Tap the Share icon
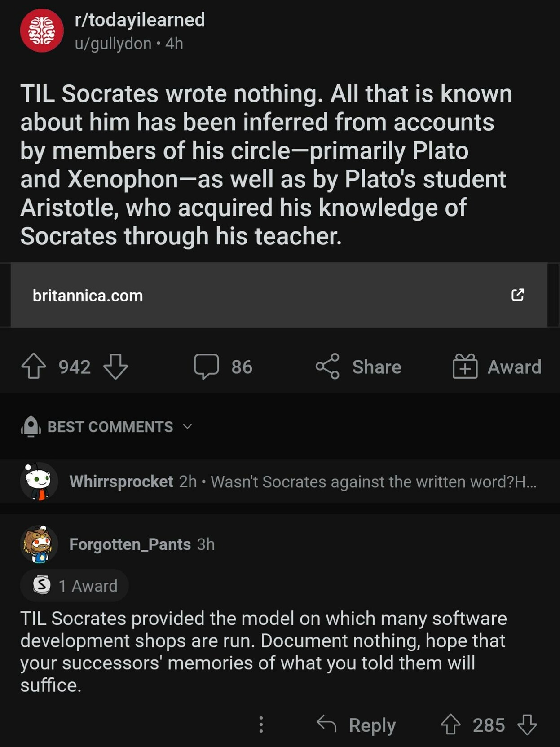 point(327,366)
